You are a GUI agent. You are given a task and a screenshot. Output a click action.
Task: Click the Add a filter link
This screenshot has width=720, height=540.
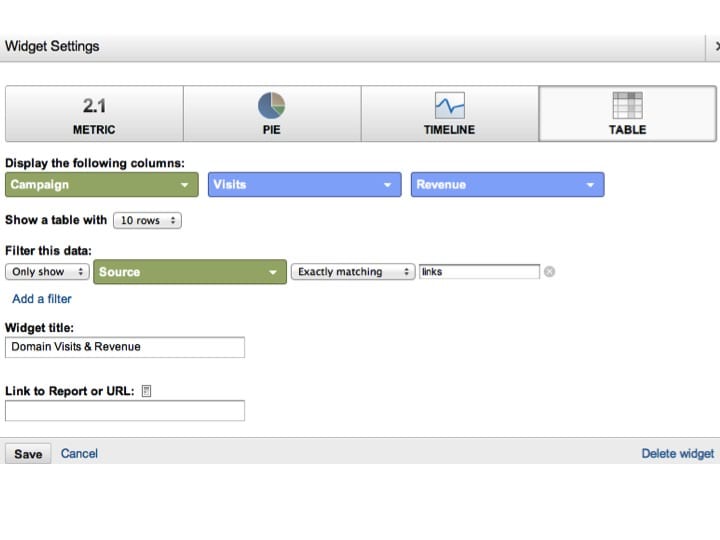click(42, 298)
